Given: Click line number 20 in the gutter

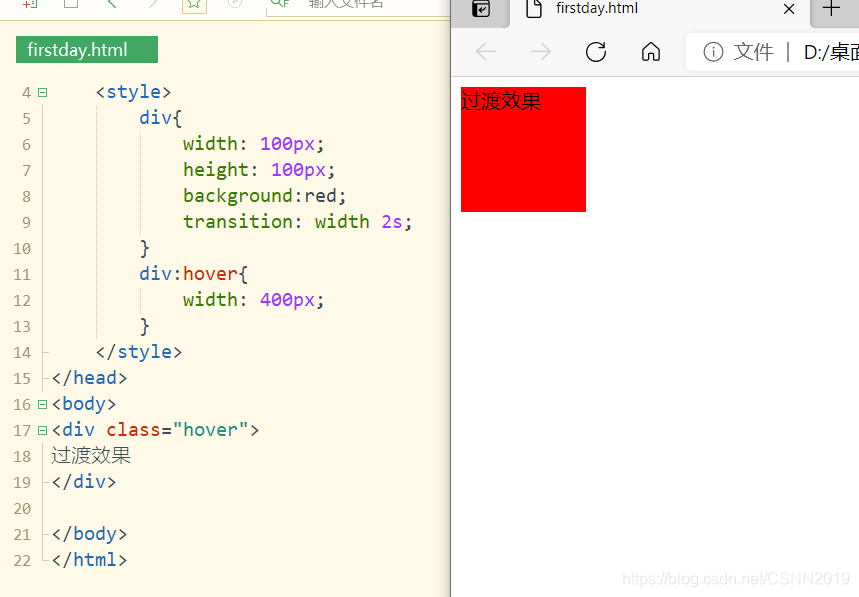Looking at the screenshot, I should 22,509.
